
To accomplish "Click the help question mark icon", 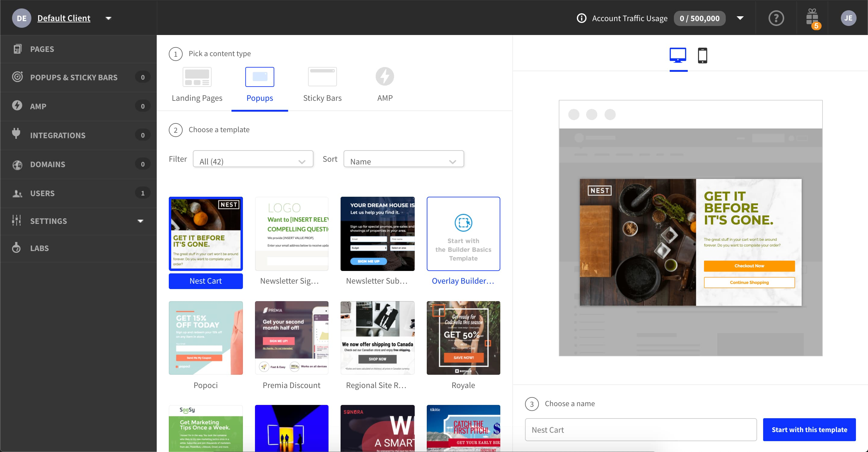I will tap(776, 18).
